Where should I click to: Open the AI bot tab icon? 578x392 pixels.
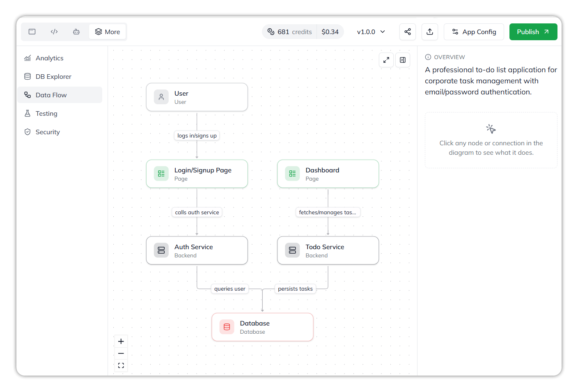click(76, 32)
